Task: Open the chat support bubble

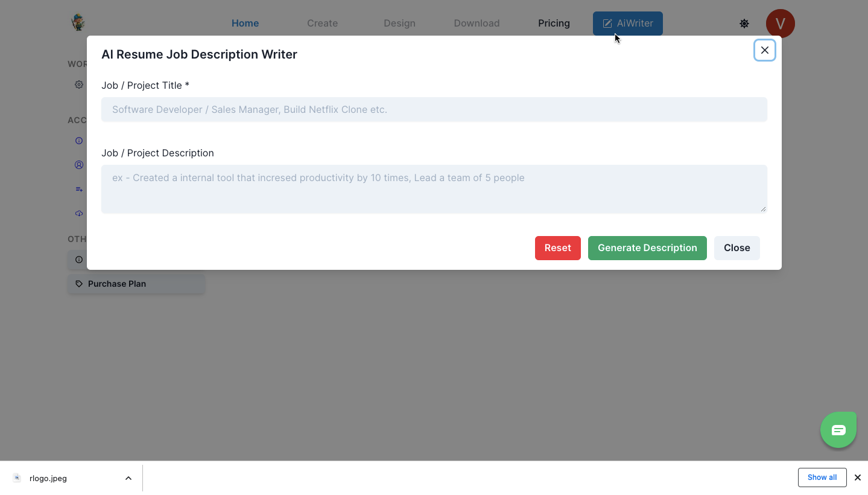Action: tap(838, 429)
